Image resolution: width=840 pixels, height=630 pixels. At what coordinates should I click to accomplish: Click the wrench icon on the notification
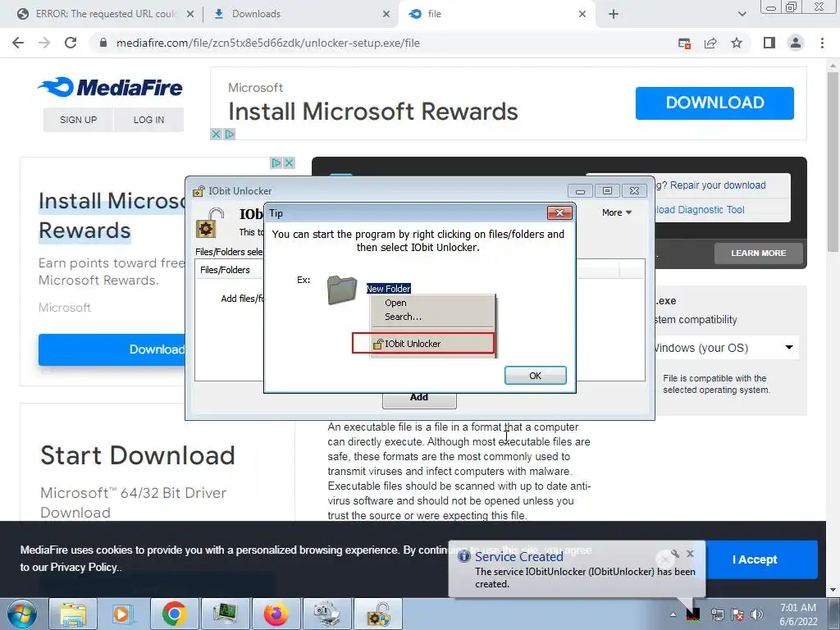pyautogui.click(x=675, y=554)
